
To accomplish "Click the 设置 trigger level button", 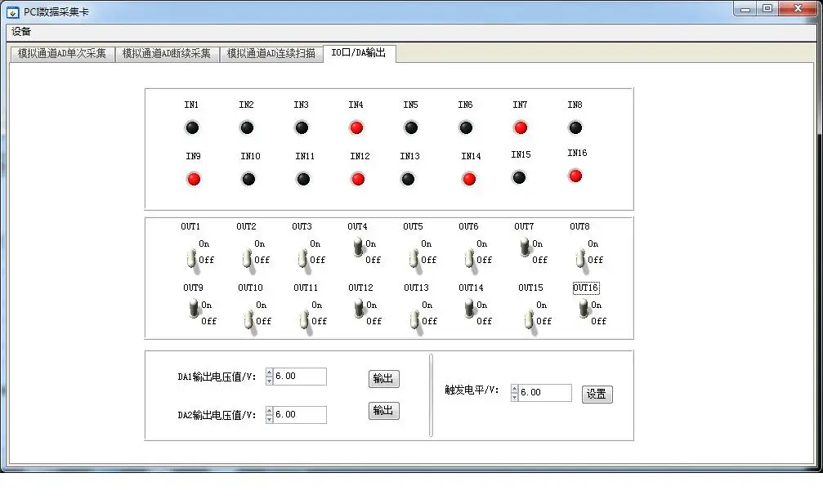I will tap(597, 394).
